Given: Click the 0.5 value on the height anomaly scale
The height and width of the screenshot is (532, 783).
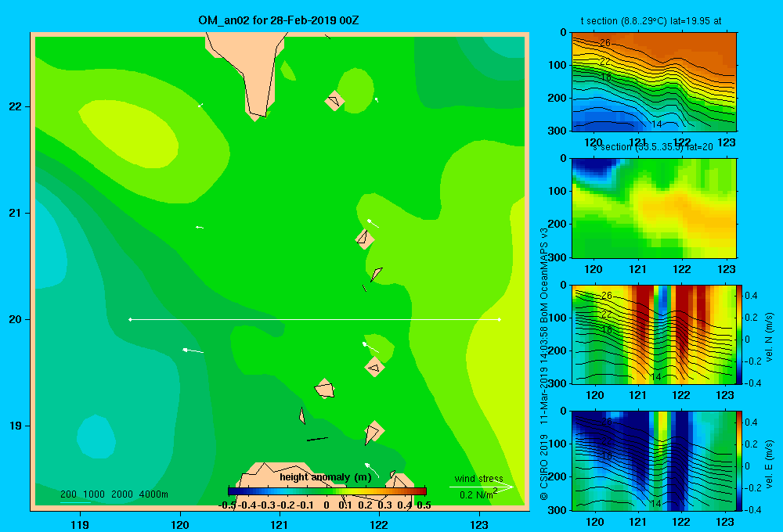Looking at the screenshot, I should tap(424, 505).
